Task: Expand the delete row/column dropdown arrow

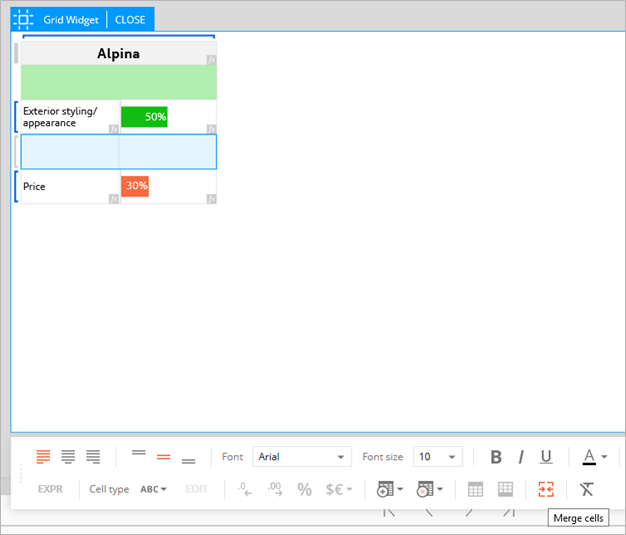Action: (440, 489)
